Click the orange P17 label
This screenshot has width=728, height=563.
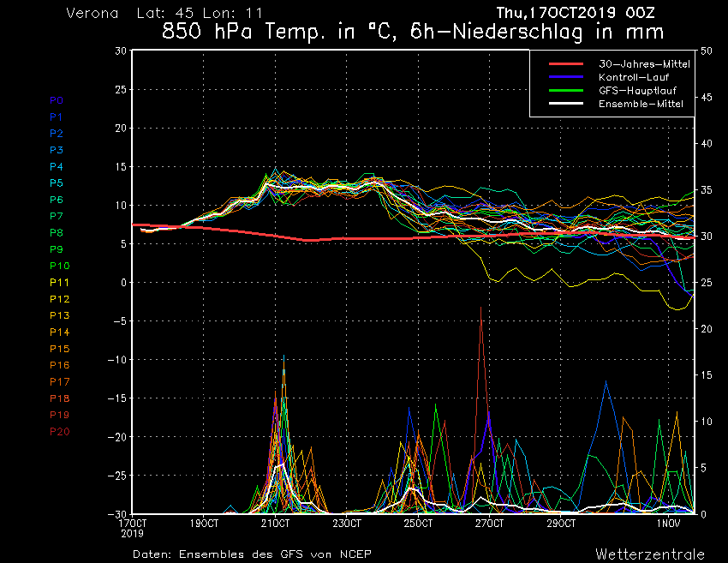click(x=60, y=382)
